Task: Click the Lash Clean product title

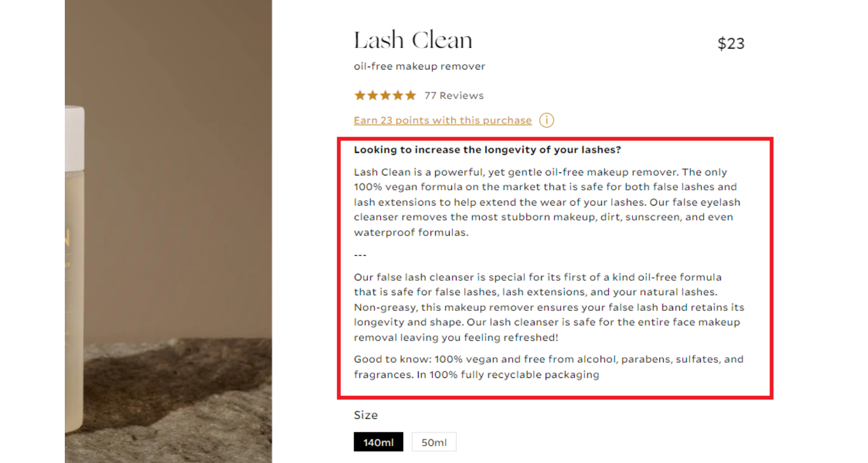Action: pos(413,41)
